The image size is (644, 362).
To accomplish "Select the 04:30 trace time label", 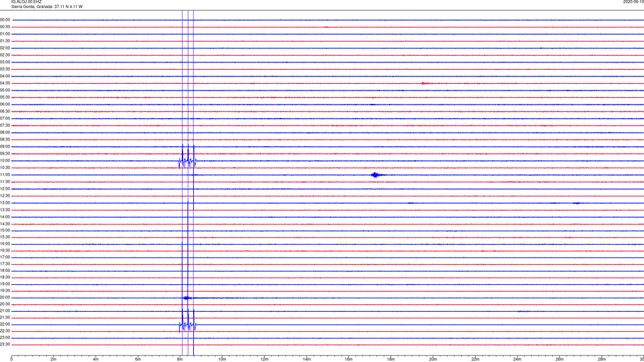I will [5, 83].
